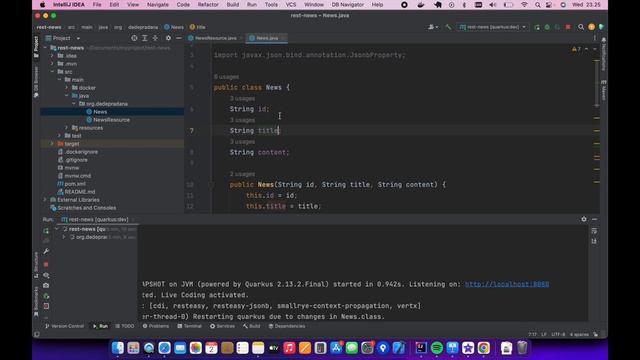Image resolution: width=640 pixels, height=360 pixels.
Task: Open the Version Control tool tab
Action: [64, 326]
